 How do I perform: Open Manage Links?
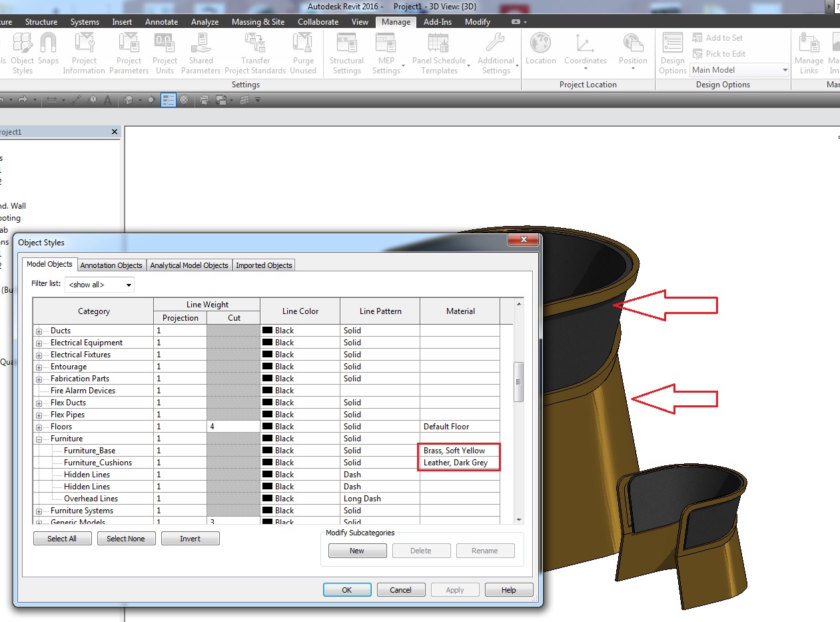809,53
